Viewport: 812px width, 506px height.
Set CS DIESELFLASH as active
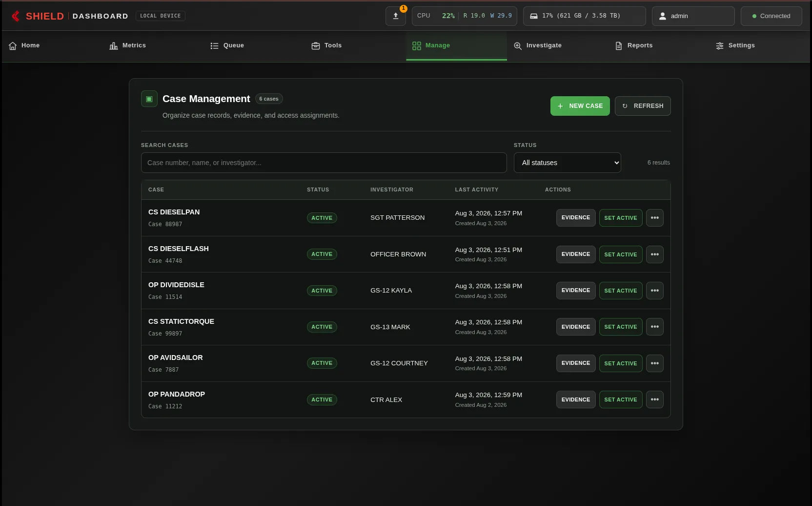point(621,254)
